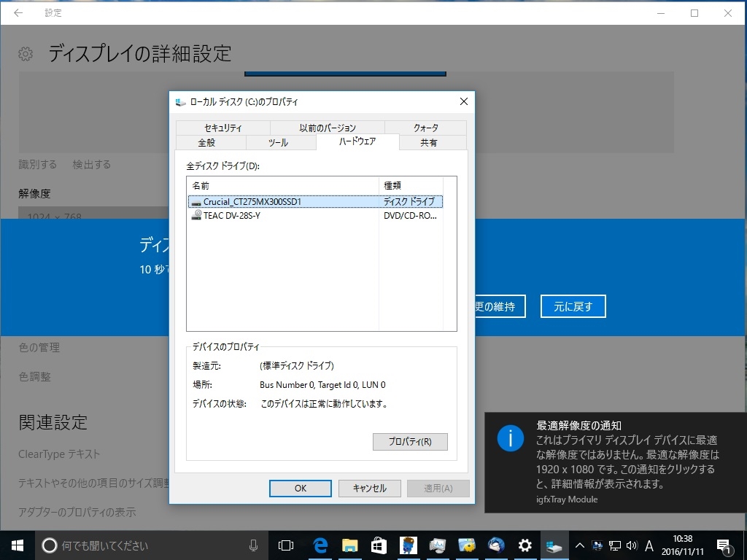Click the 元に戻す button in display prompt
Image resolution: width=747 pixels, height=560 pixels.
point(573,306)
